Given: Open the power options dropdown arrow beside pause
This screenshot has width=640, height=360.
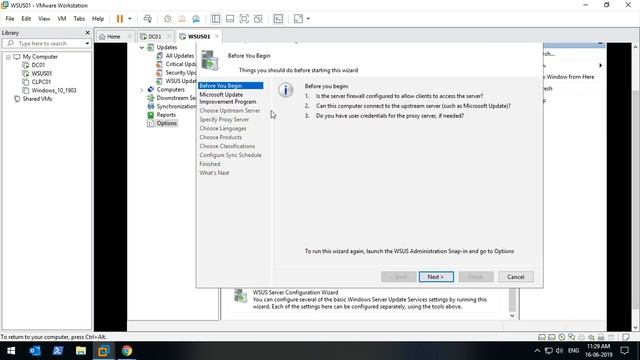Looking at the screenshot, I should pyautogui.click(x=130, y=19).
